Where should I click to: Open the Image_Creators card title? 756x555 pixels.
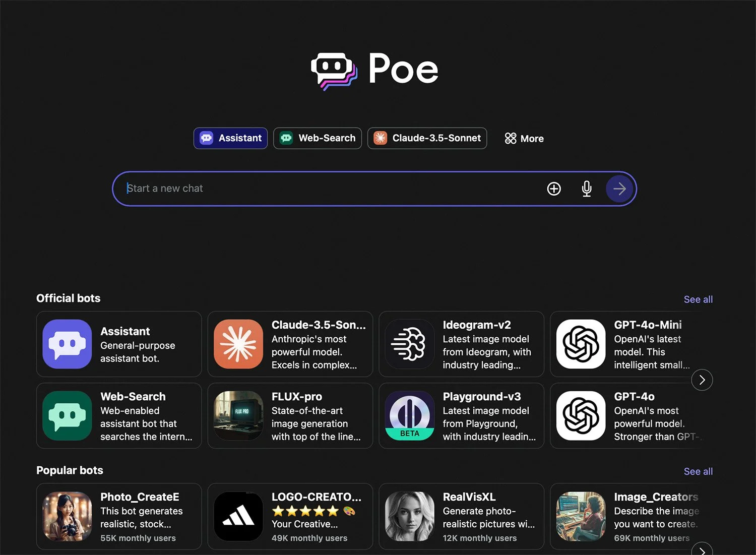click(x=656, y=497)
